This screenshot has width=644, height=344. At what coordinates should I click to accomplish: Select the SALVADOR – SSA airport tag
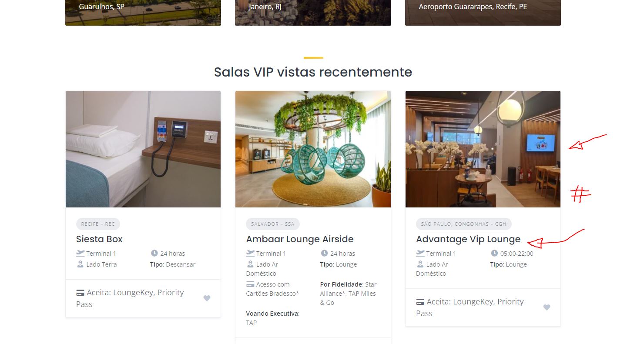tap(273, 224)
